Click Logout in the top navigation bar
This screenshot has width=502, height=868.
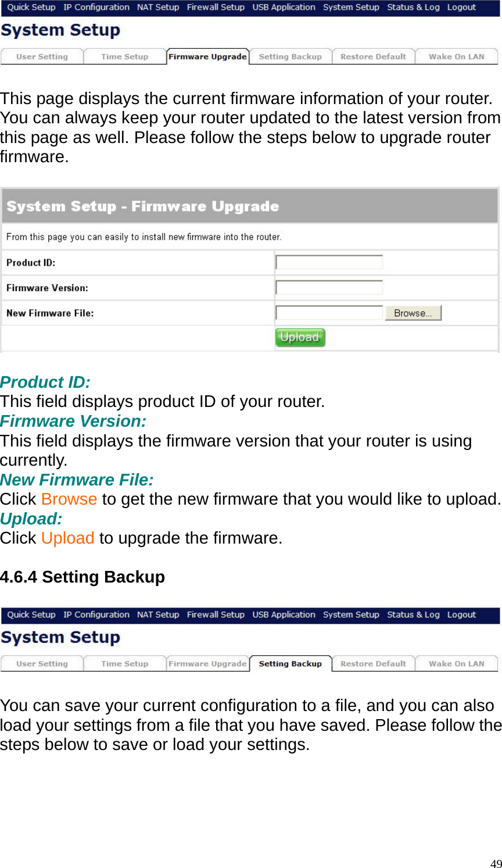click(x=461, y=7)
